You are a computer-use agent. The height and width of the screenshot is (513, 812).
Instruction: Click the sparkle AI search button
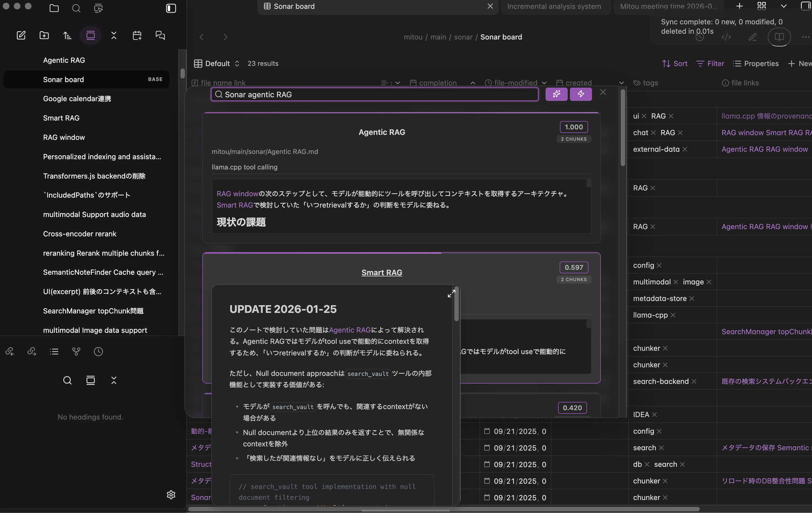coord(556,94)
